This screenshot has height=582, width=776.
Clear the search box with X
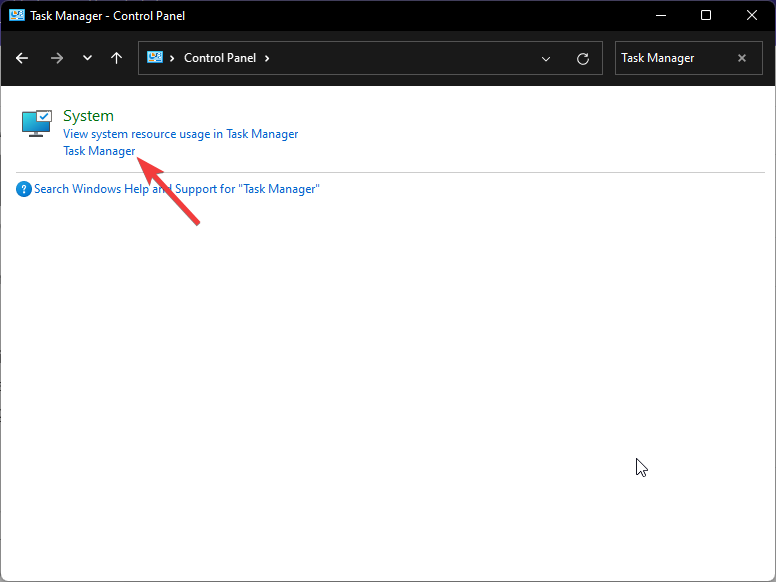point(742,58)
